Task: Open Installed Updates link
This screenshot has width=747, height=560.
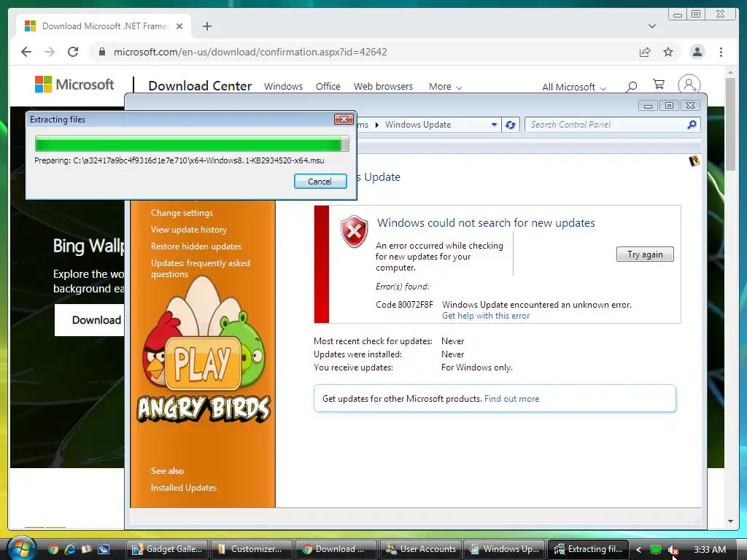Action: coord(183,488)
